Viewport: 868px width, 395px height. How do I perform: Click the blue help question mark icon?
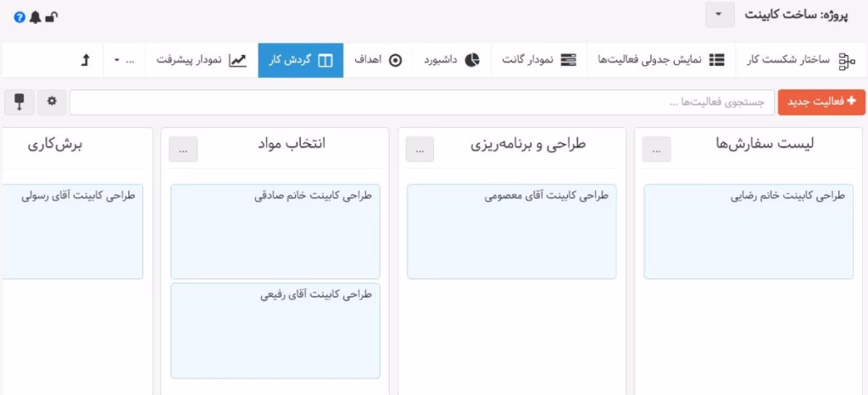coord(20,18)
